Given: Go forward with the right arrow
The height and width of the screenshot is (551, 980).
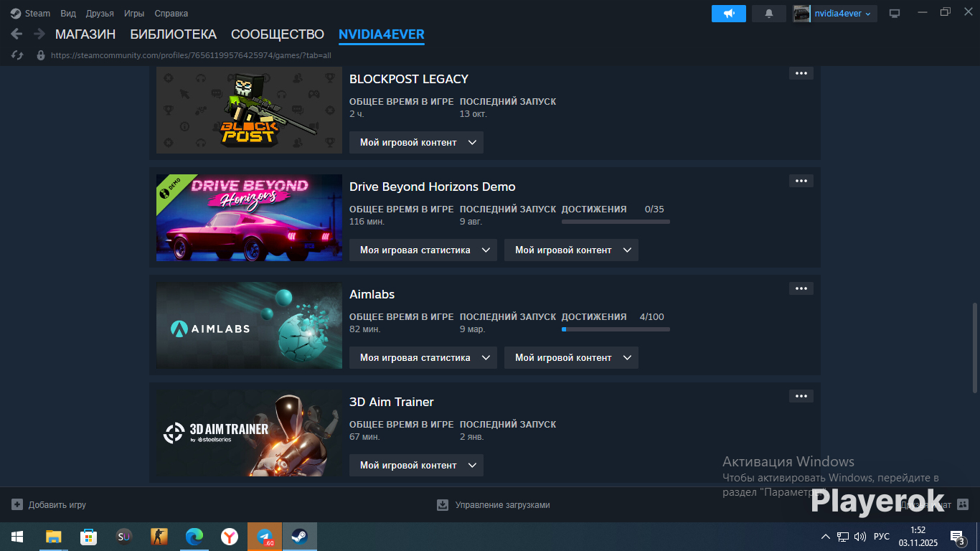Looking at the screenshot, I should click(39, 34).
